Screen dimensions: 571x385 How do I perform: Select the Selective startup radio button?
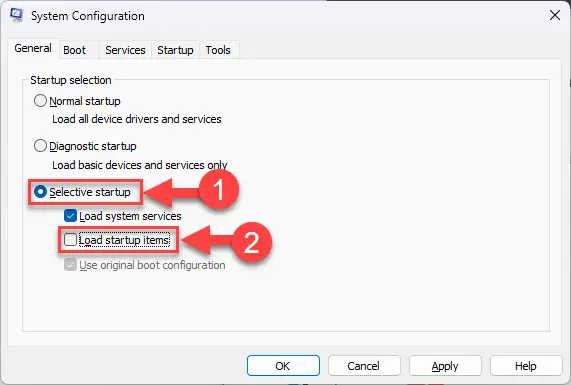coord(40,192)
